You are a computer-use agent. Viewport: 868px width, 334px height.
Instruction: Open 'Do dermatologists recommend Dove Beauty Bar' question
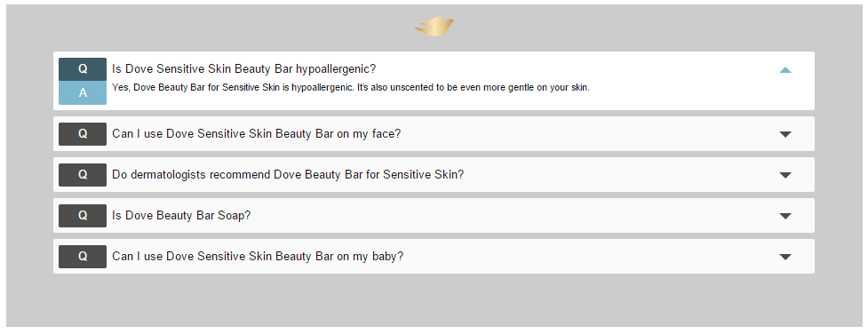pos(288,175)
